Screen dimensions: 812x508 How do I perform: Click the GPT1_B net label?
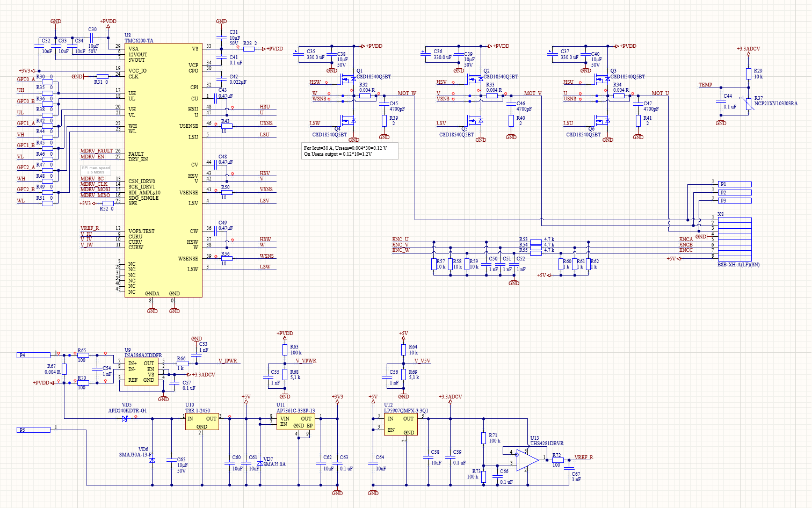point(26,146)
